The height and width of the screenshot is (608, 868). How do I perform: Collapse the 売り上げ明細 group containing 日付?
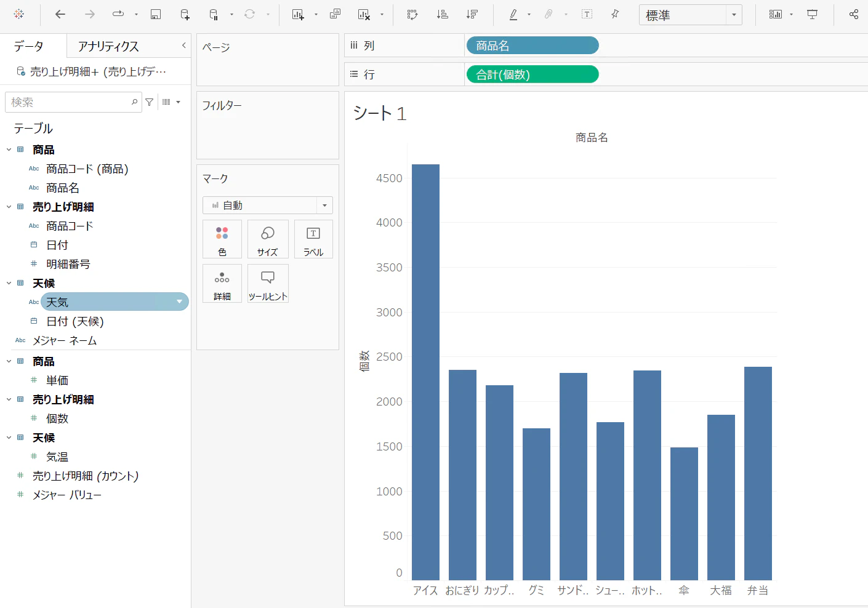[x=9, y=207]
